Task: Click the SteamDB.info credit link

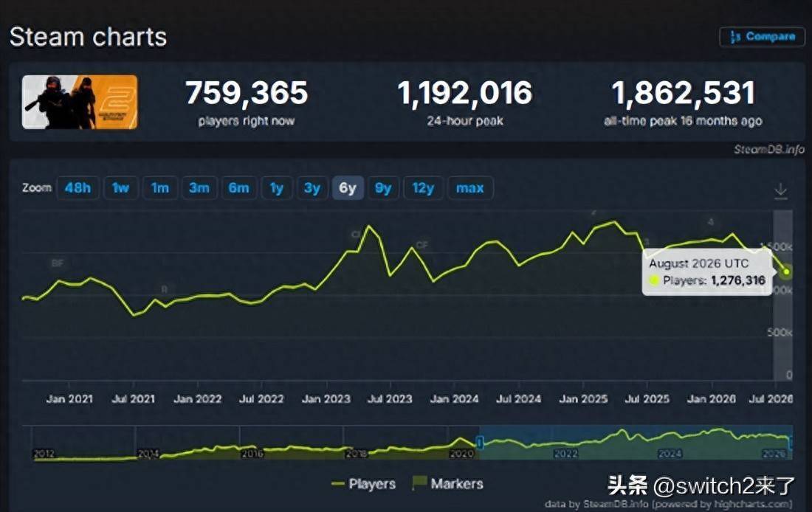Action: point(769,150)
